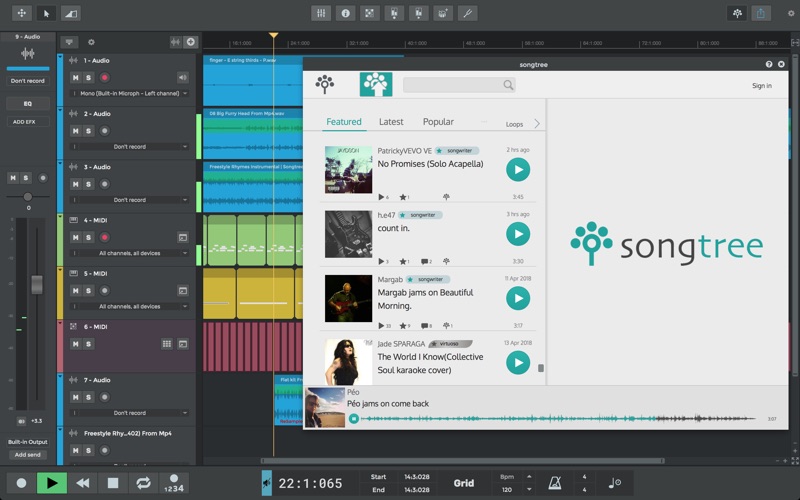Click the count-in 1234 button
Viewport: 800px width, 500px height.
(174, 483)
